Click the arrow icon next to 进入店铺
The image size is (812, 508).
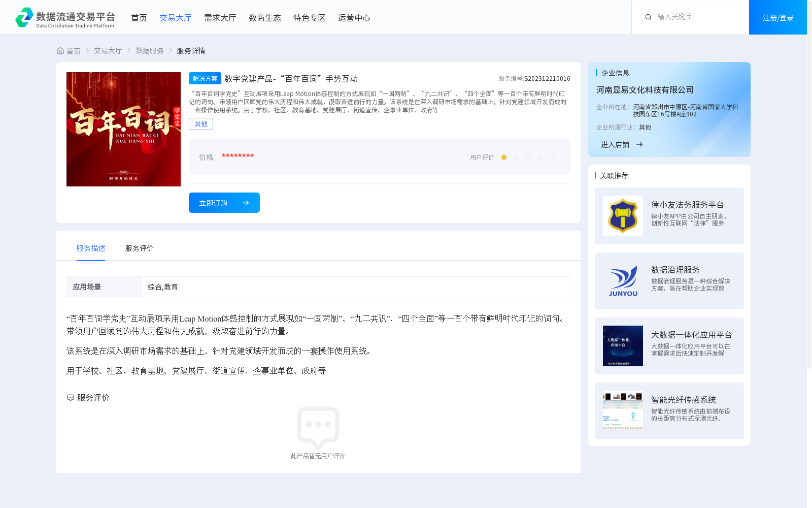click(639, 144)
